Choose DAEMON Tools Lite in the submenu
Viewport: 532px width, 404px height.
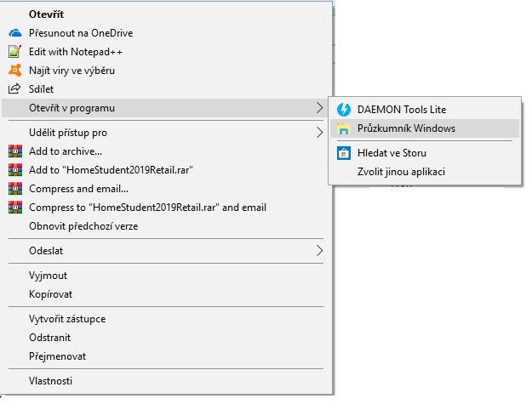click(x=425, y=110)
